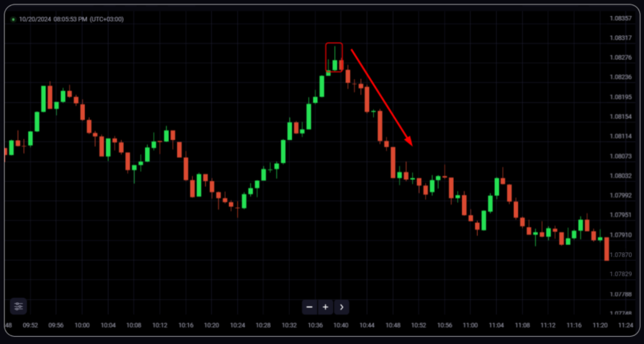Viewport: 644px width, 344px height.
Task: Open the chart settings sliders icon
Action: 18,306
